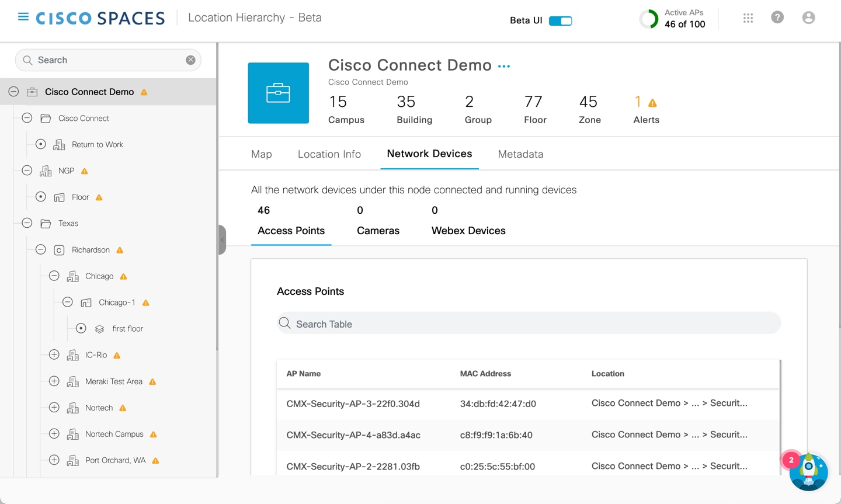Select the first floor node radio
The width and height of the screenshot is (841, 504).
[x=81, y=328]
